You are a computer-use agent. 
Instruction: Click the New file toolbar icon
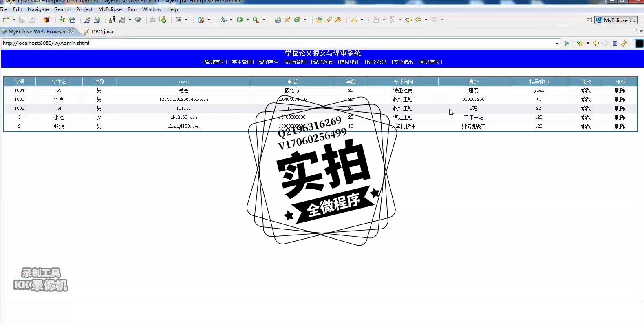6,20
